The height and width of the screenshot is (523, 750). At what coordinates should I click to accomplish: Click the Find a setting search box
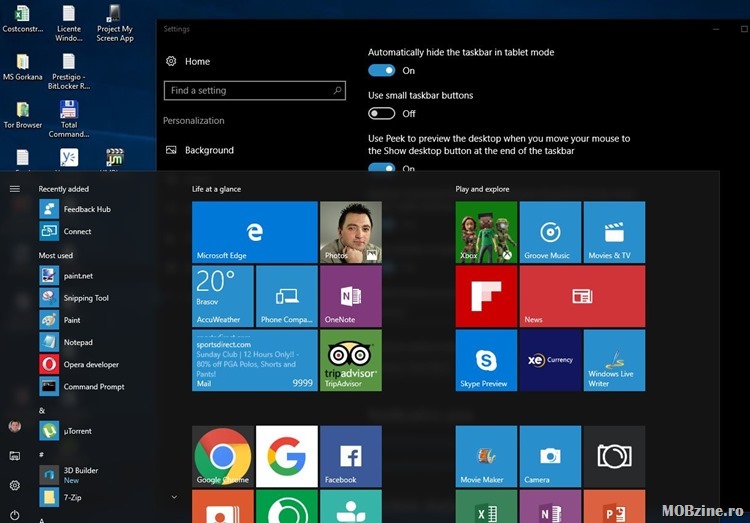click(x=254, y=90)
